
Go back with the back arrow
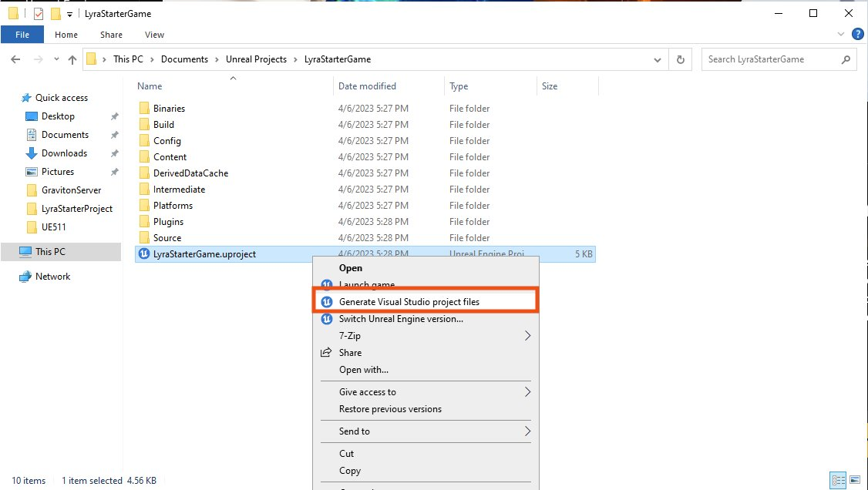click(15, 59)
